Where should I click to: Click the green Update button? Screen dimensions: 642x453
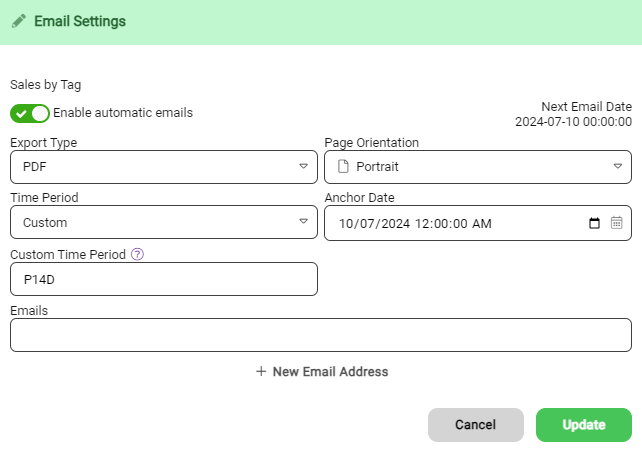point(583,425)
